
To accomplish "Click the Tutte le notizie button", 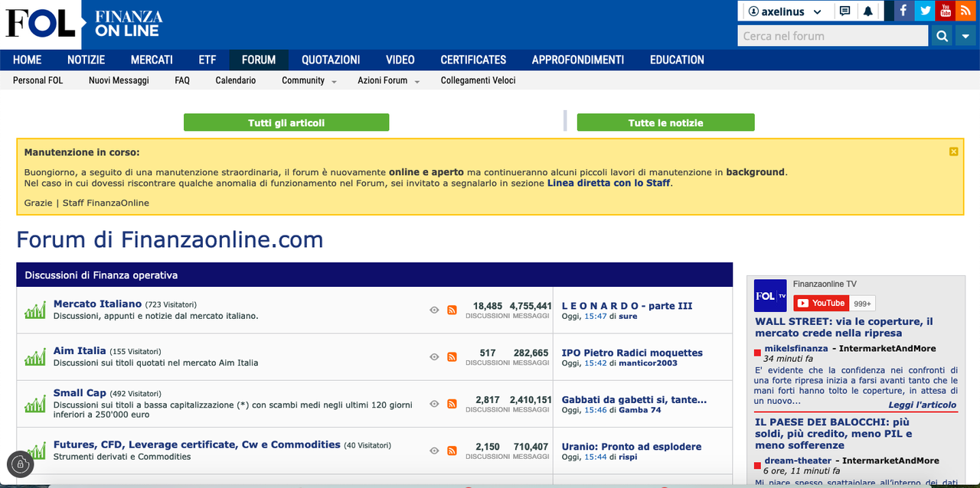I will (x=665, y=122).
